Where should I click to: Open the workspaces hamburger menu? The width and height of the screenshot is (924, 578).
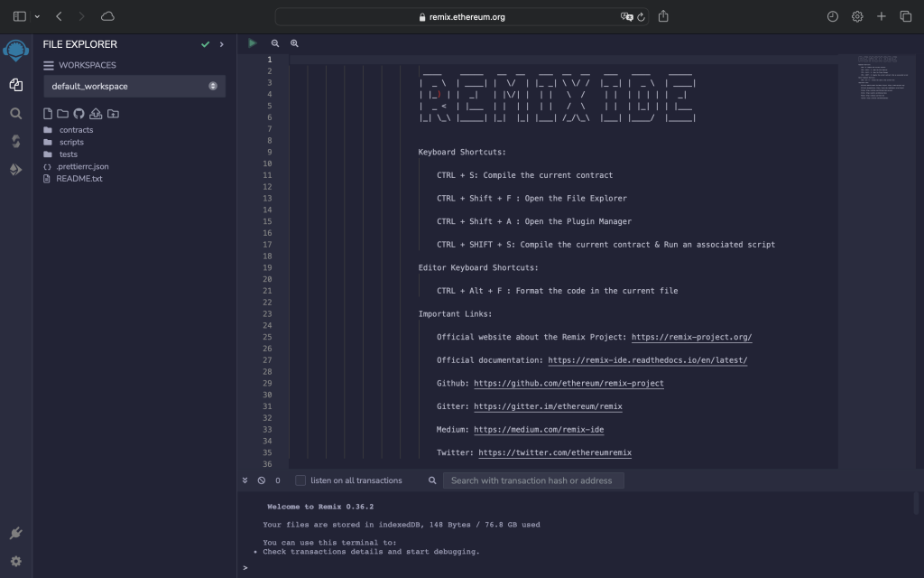click(49, 65)
